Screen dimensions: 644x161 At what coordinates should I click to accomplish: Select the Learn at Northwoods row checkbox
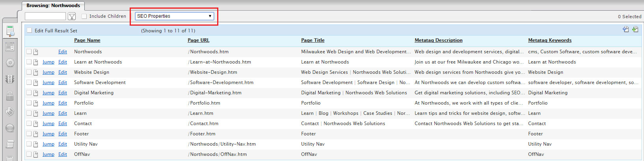(x=29, y=62)
